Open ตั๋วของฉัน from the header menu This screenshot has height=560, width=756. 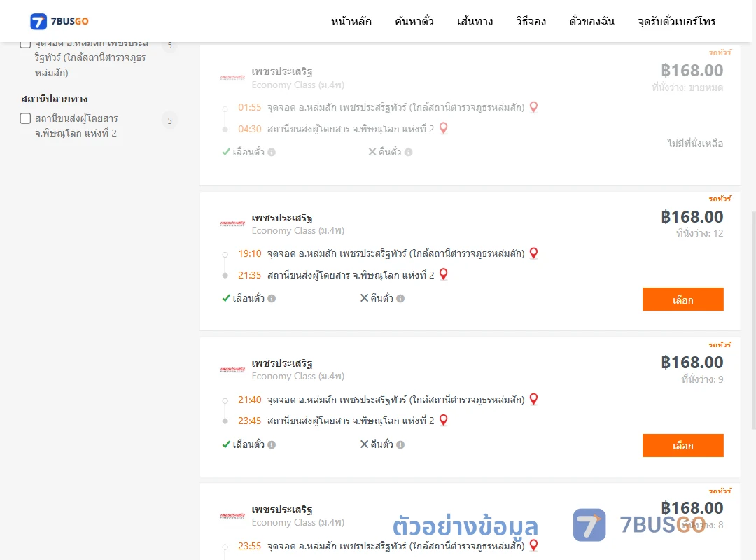pyautogui.click(x=591, y=21)
